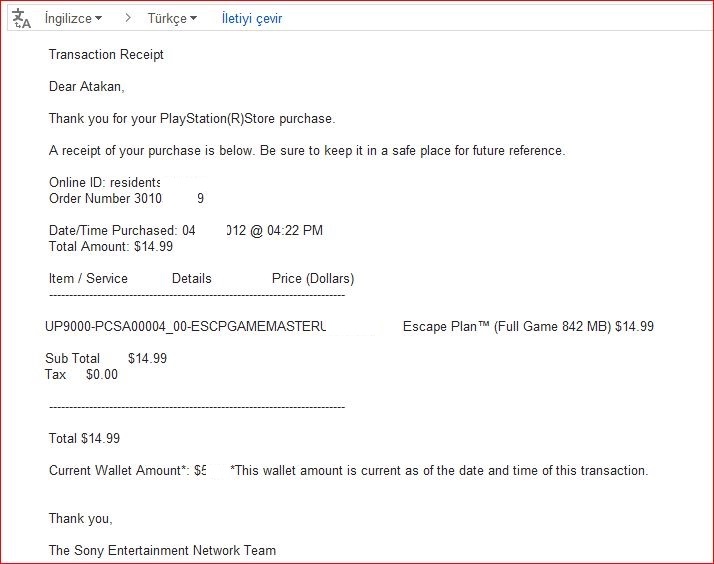
Task: Click the Online ID line
Action: pos(105,183)
